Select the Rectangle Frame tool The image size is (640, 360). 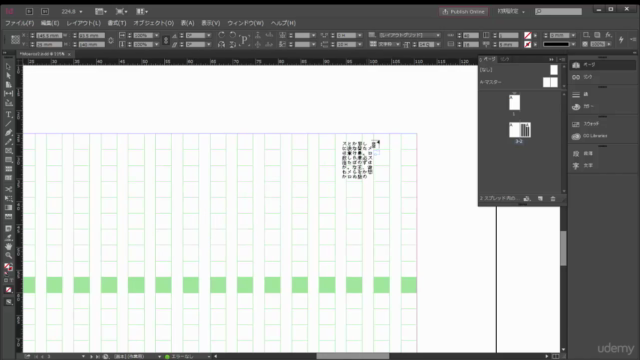coord(8,151)
